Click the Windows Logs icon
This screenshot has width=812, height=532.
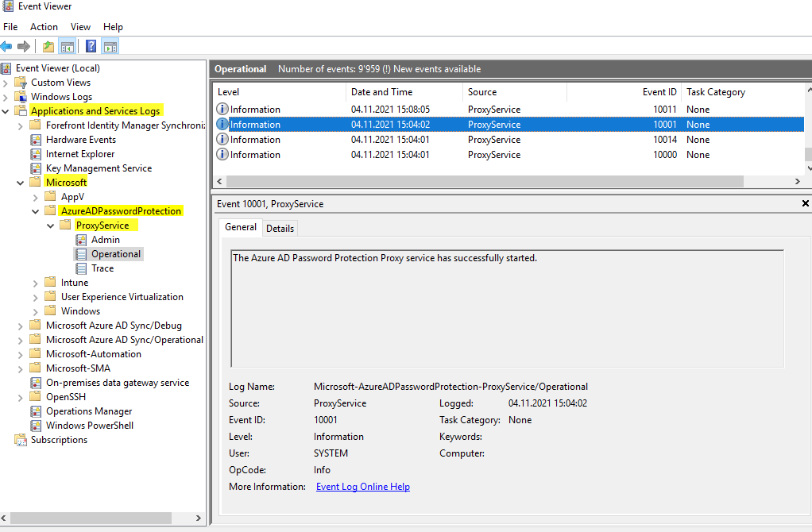21,97
